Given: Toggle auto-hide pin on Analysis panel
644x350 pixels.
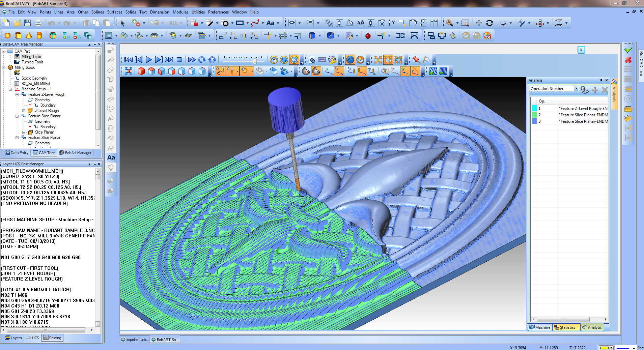Looking at the screenshot, I should 601,80.
